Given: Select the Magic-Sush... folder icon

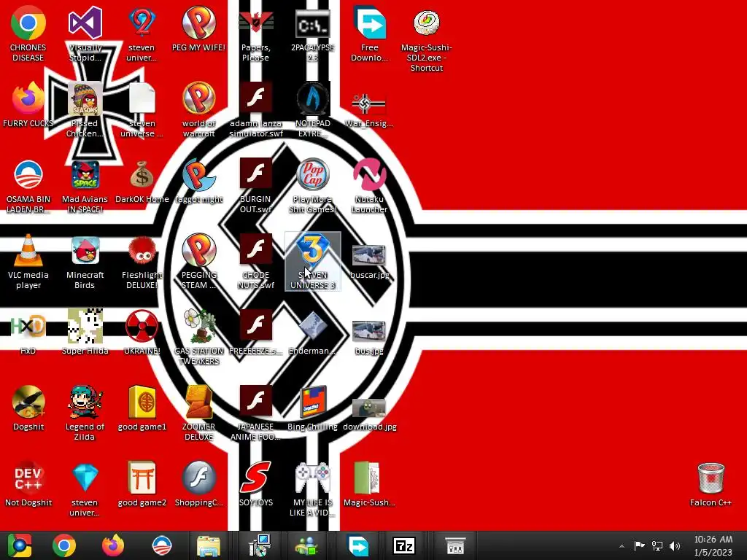Looking at the screenshot, I should coord(369,483).
